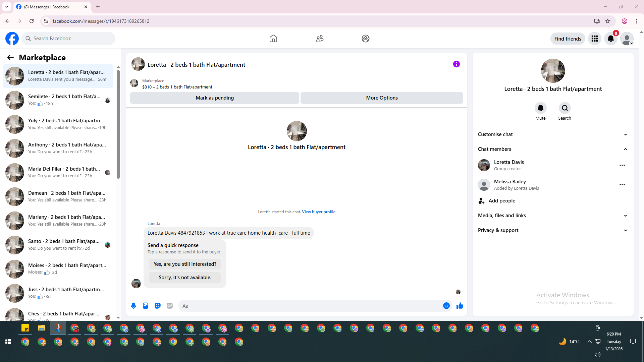Open notifications bell with 8 badge

tap(610, 39)
